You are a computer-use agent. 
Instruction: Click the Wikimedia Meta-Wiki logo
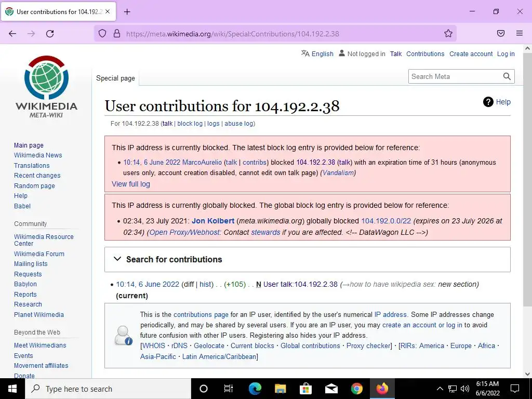click(46, 87)
